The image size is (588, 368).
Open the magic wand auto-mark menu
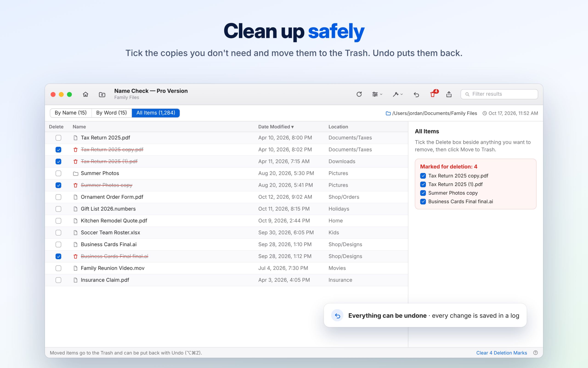click(x=398, y=94)
